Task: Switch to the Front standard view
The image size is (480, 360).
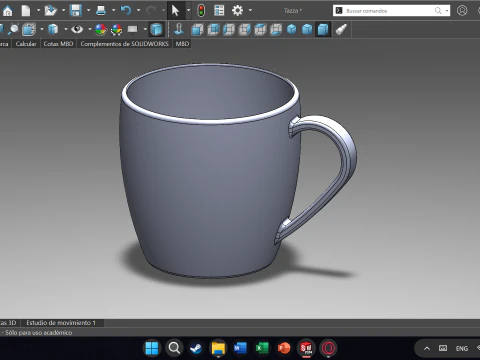Action: click(197, 29)
